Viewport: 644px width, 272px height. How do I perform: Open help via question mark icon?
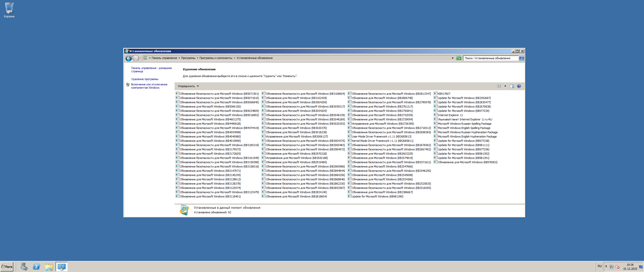tap(519, 86)
